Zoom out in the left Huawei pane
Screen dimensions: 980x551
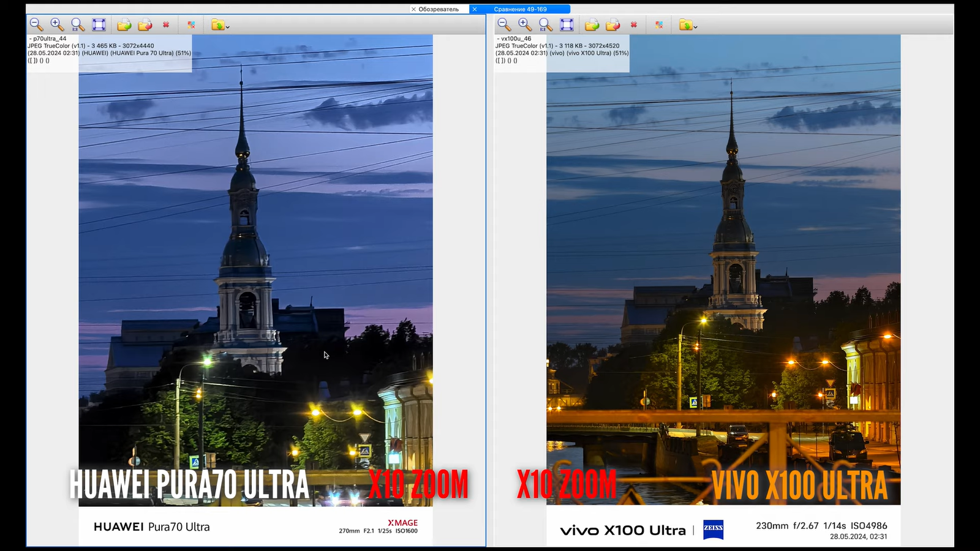(36, 24)
